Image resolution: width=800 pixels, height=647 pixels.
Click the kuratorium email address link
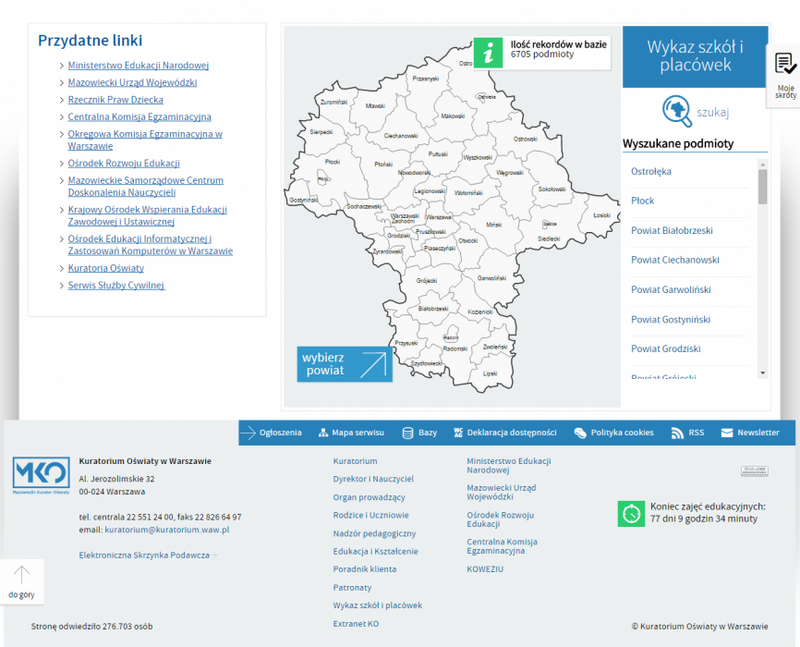[x=167, y=530]
